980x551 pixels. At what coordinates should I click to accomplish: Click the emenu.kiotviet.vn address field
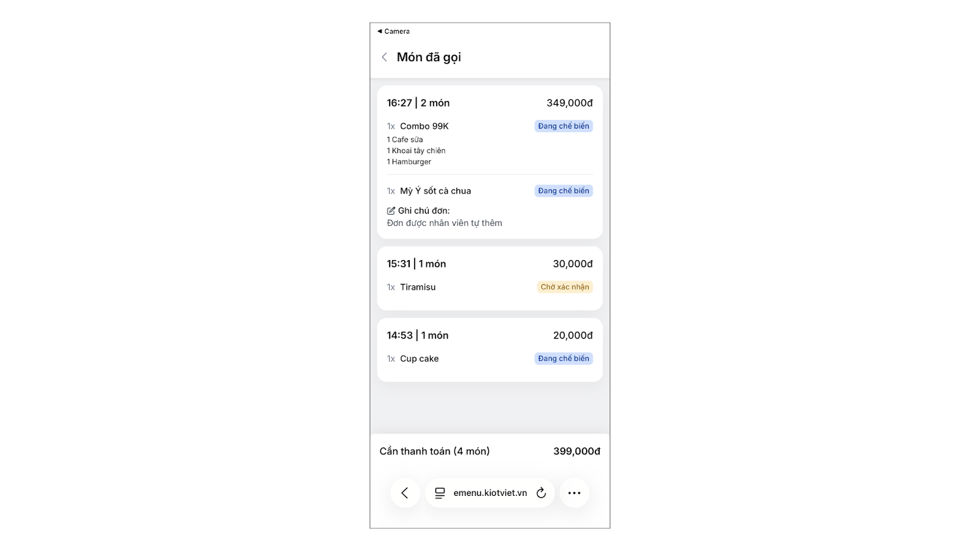490,493
